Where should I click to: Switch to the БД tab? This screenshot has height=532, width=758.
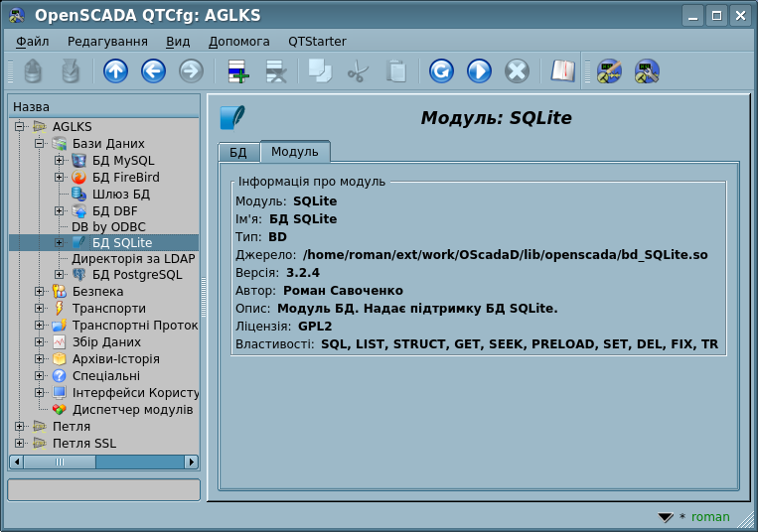click(238, 152)
